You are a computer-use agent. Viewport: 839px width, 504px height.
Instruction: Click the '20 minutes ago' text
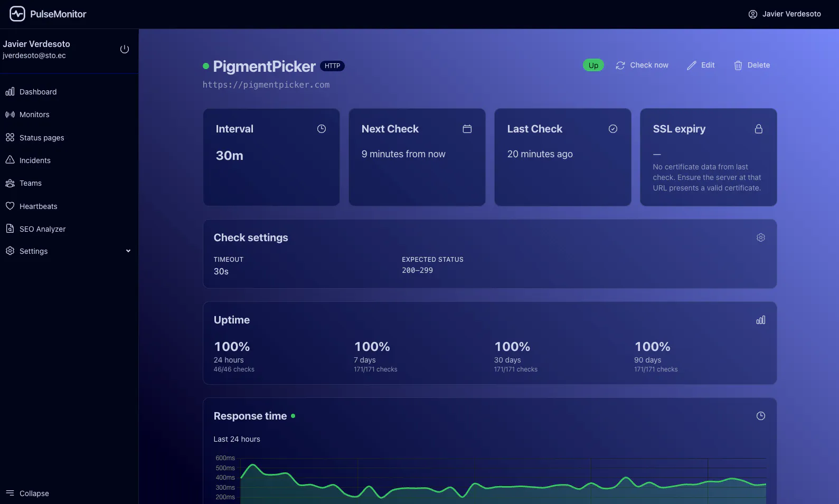click(540, 154)
